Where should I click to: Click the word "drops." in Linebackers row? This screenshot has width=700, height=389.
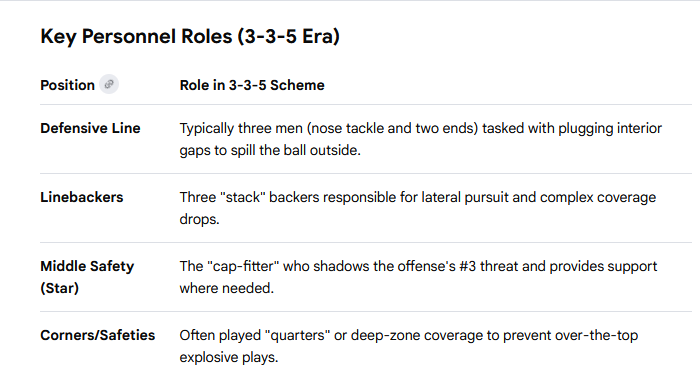(199, 219)
